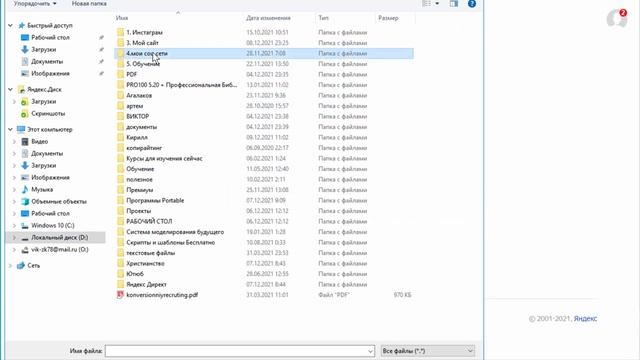The image size is (640, 360).
Task: Select the артем folder icon
Action: pyautogui.click(x=120, y=106)
